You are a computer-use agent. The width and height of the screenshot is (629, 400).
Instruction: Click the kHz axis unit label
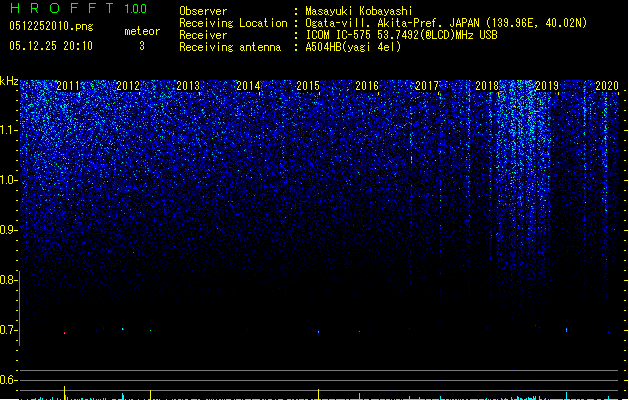(9, 81)
